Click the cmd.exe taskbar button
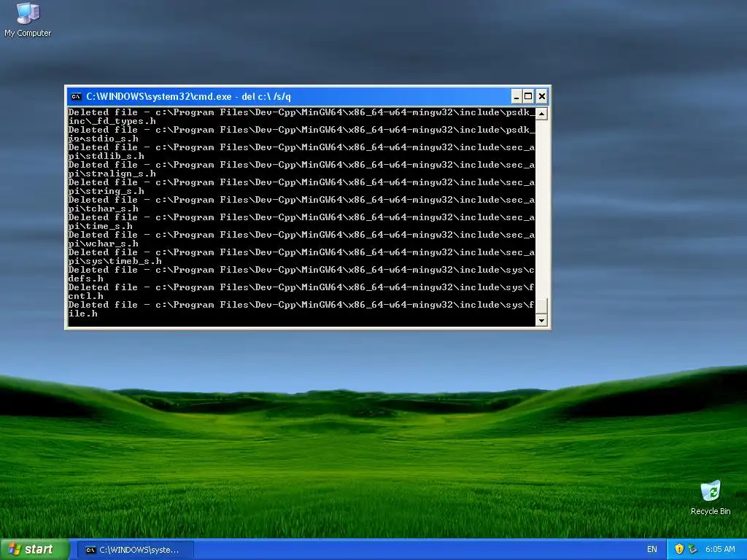The height and width of the screenshot is (560, 747). pyautogui.click(x=135, y=550)
